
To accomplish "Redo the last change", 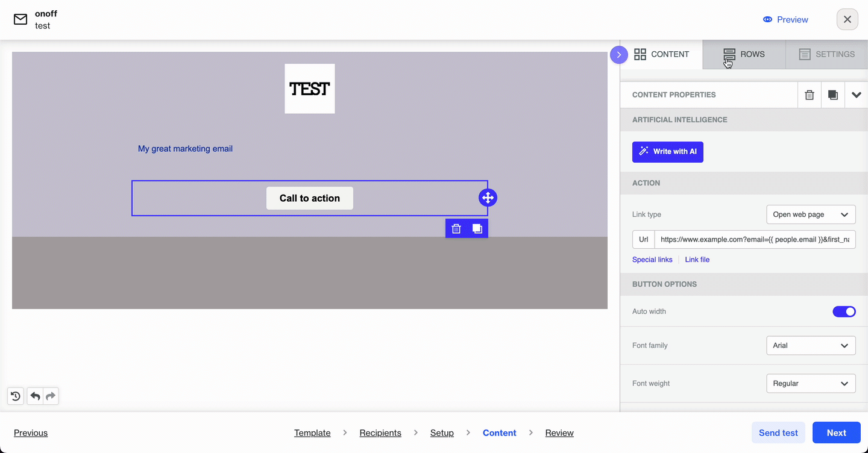I will pos(51,396).
